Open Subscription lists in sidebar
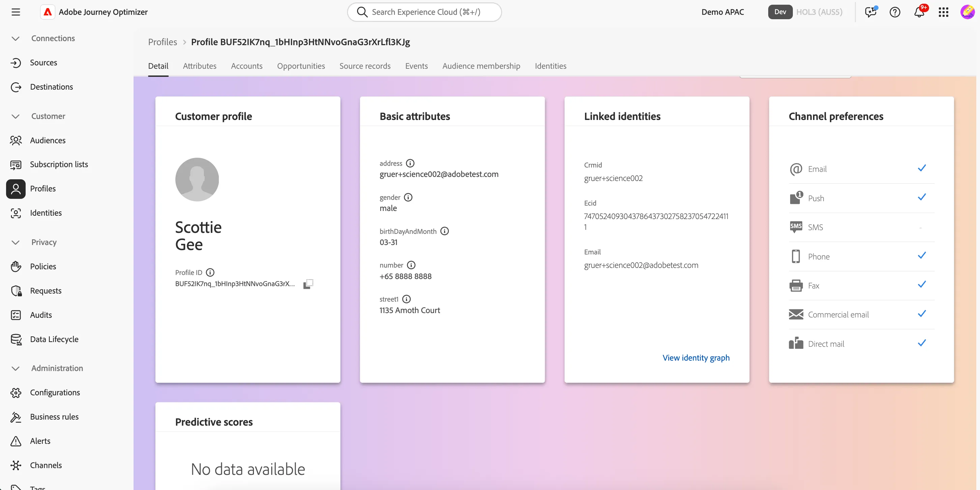 (x=59, y=164)
